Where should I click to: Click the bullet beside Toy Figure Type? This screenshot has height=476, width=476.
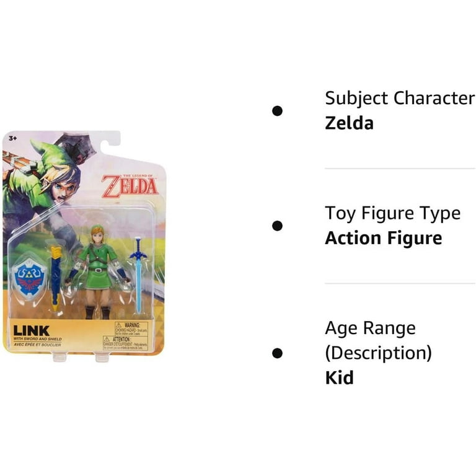click(x=277, y=226)
